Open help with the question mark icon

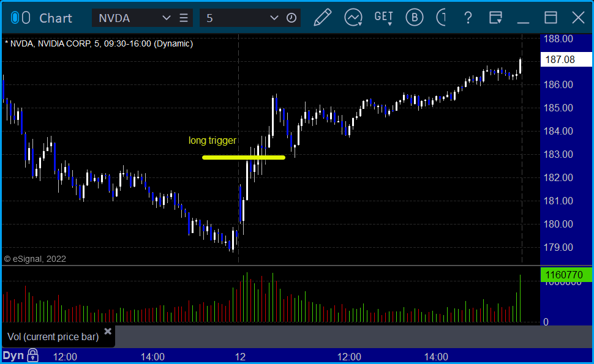(468, 18)
